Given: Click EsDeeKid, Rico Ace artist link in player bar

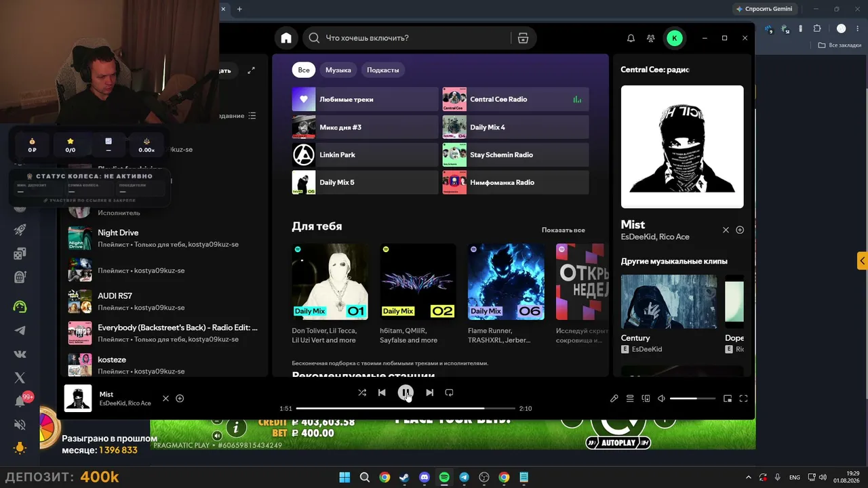Looking at the screenshot, I should (125, 403).
